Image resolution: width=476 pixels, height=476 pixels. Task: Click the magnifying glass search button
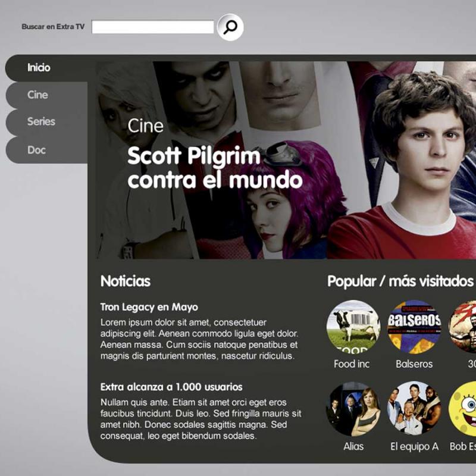pyautogui.click(x=230, y=27)
